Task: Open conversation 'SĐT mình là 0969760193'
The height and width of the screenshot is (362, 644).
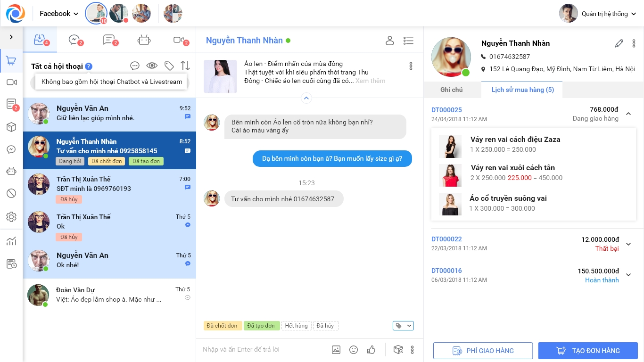Action: (109, 189)
